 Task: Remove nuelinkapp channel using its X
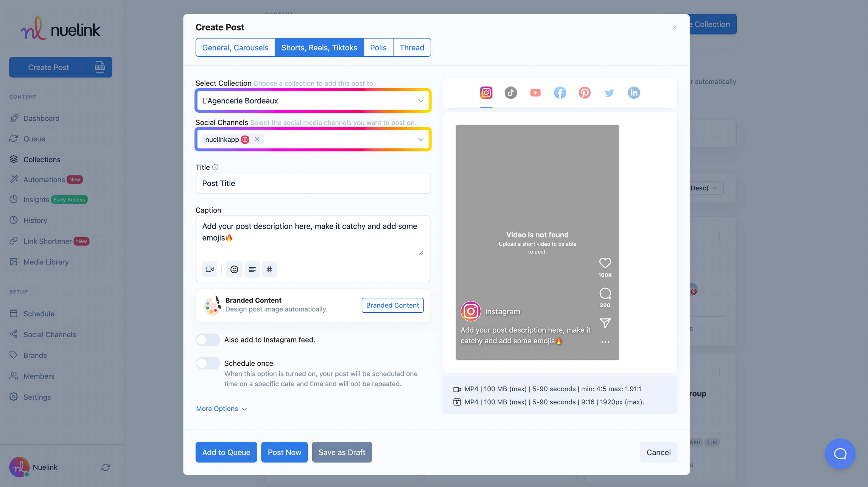click(257, 139)
